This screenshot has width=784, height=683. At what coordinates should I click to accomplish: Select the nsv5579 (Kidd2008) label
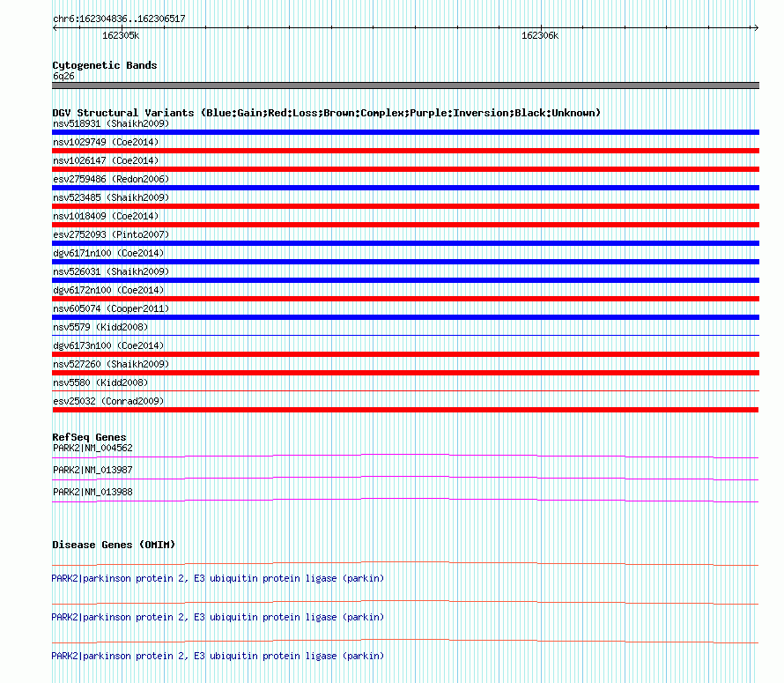point(100,327)
